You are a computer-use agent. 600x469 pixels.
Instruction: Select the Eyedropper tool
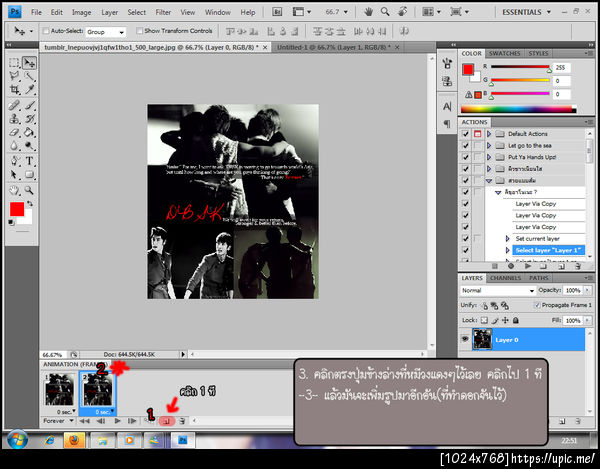(x=29, y=90)
